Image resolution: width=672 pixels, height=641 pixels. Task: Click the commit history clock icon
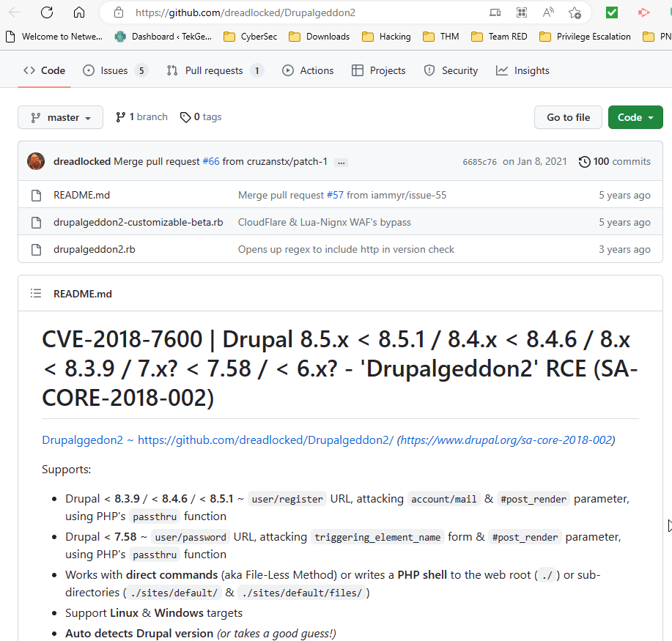[584, 161]
